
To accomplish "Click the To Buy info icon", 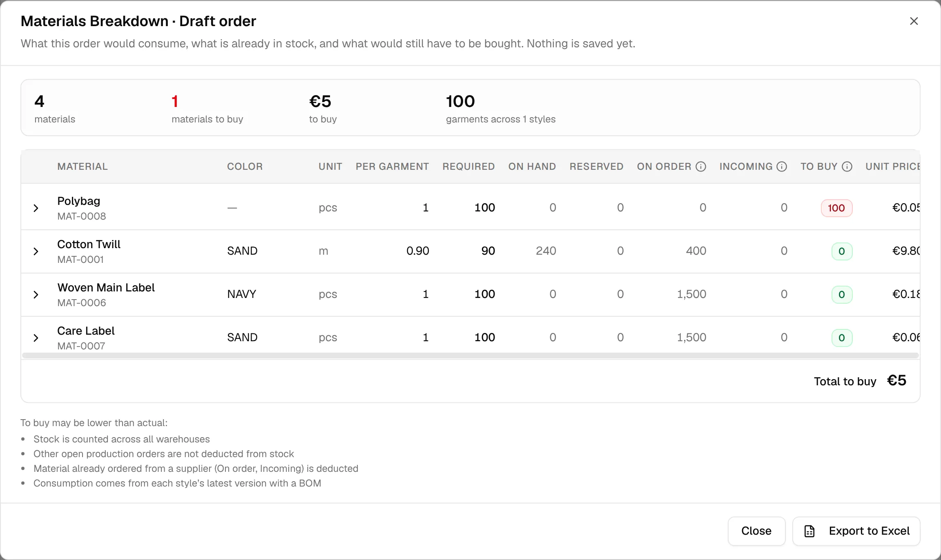I will [847, 167].
